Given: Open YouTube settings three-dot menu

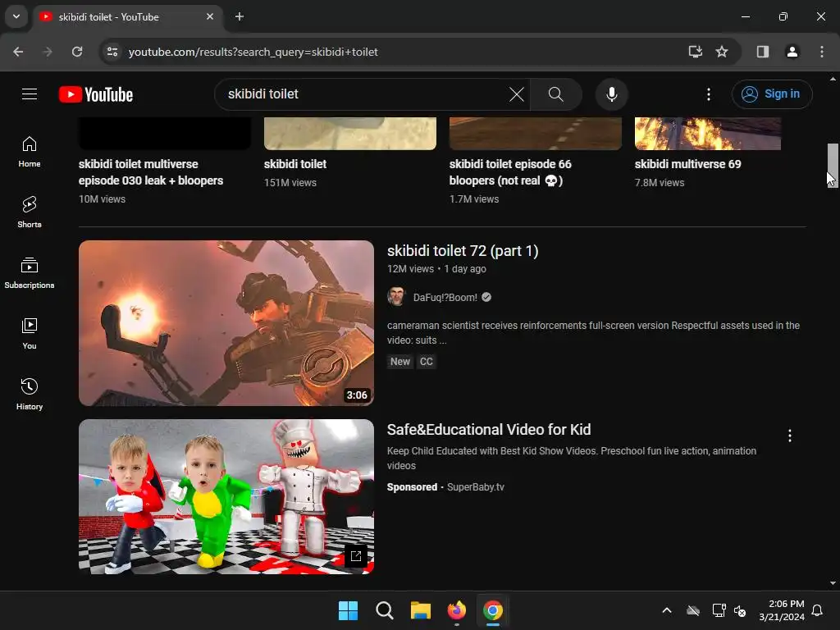Looking at the screenshot, I should 708,94.
